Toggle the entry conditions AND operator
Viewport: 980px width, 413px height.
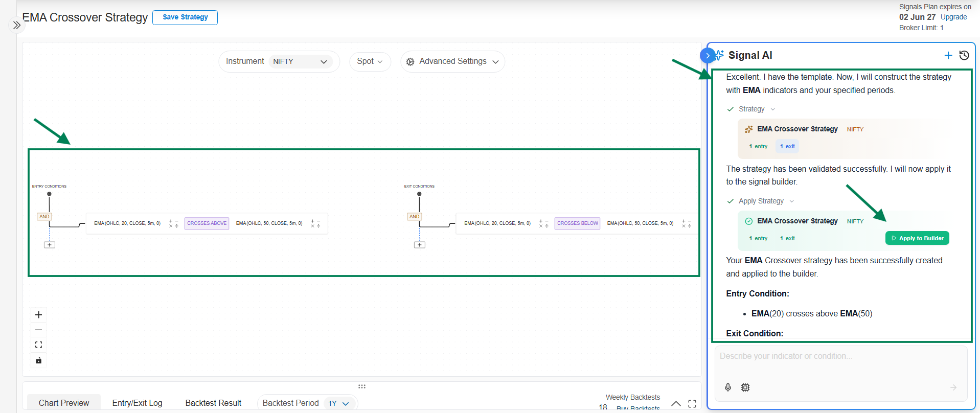[x=44, y=217]
